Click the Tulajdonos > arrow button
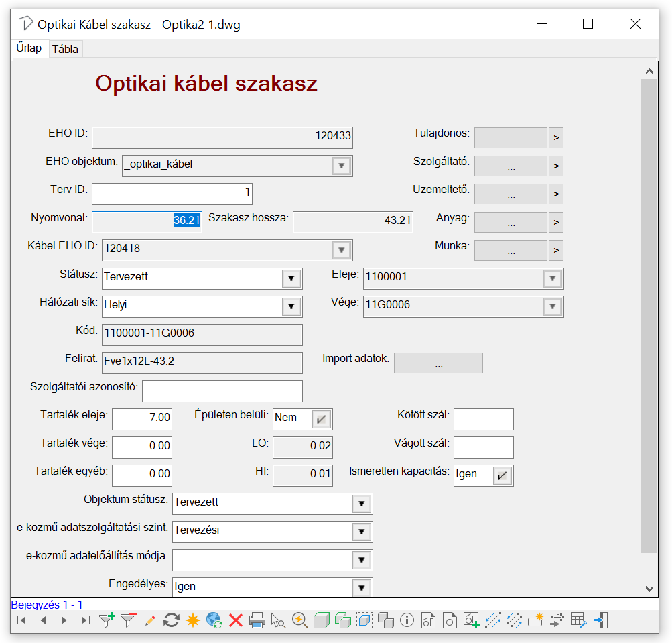 [556, 137]
